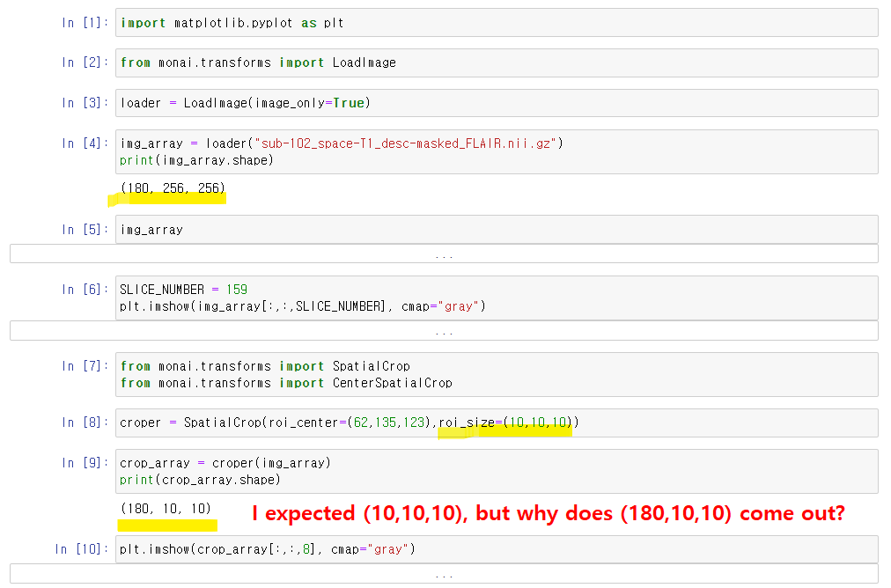Click CenterSpatialCrop import line in cell 7
The image size is (891, 588).
[x=286, y=384]
